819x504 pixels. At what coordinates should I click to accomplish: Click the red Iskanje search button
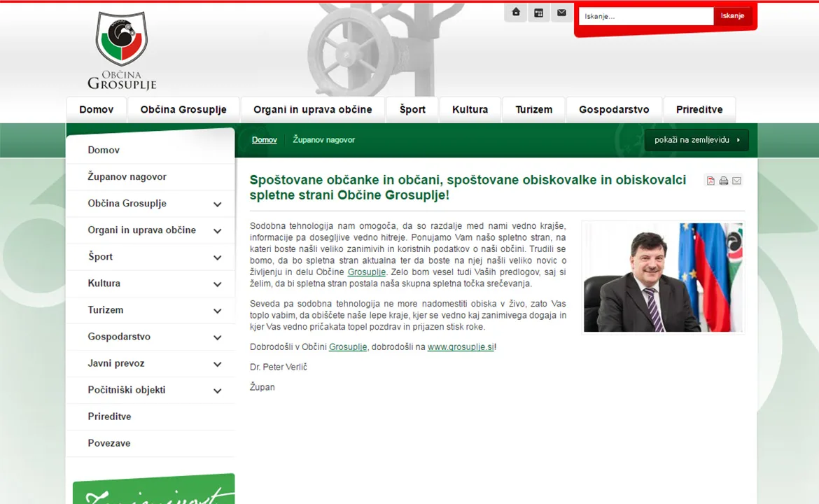(x=732, y=15)
